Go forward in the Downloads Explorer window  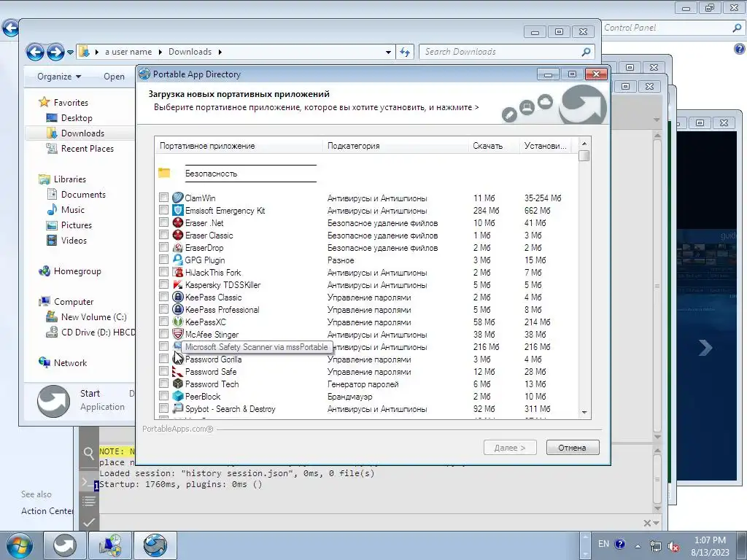click(55, 52)
